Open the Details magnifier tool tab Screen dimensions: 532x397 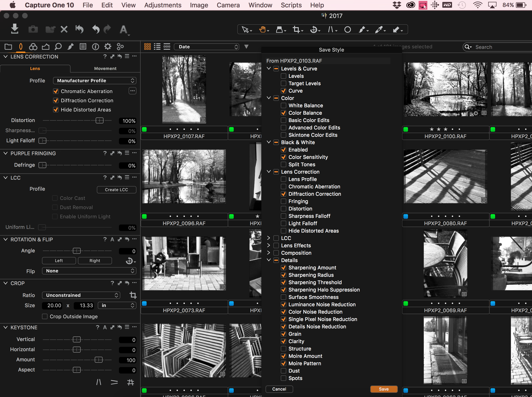[58, 46]
